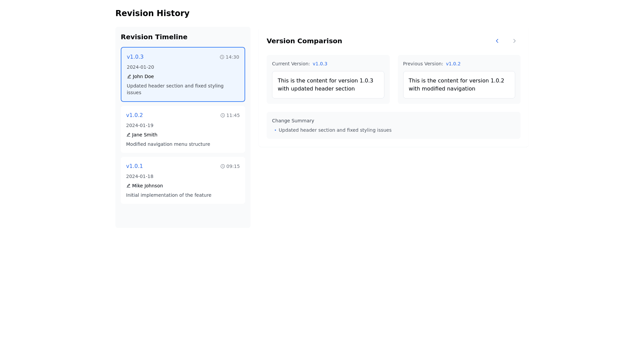
Task: Click the 2024-01-19 revision date
Action: 140,125
